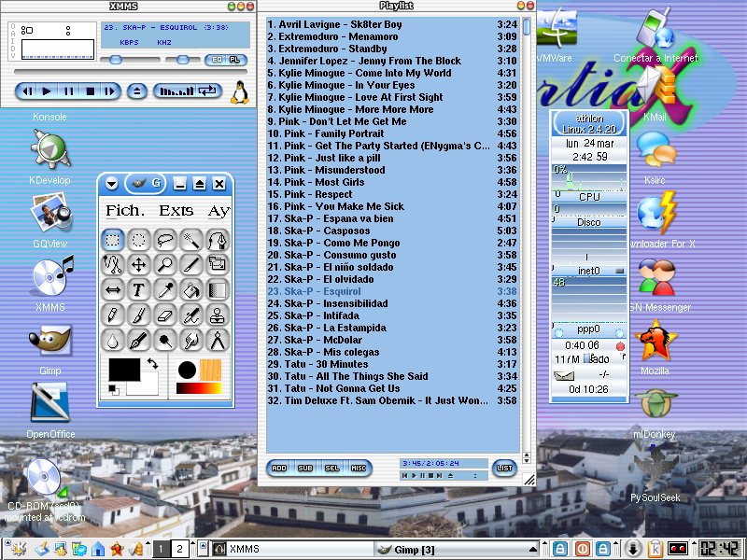Go to previous track in XMMS

click(28, 91)
